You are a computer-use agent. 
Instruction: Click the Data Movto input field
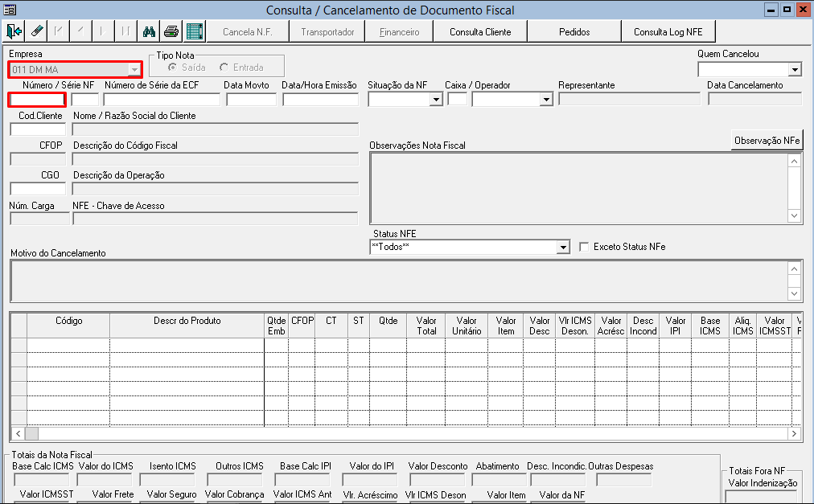click(251, 100)
